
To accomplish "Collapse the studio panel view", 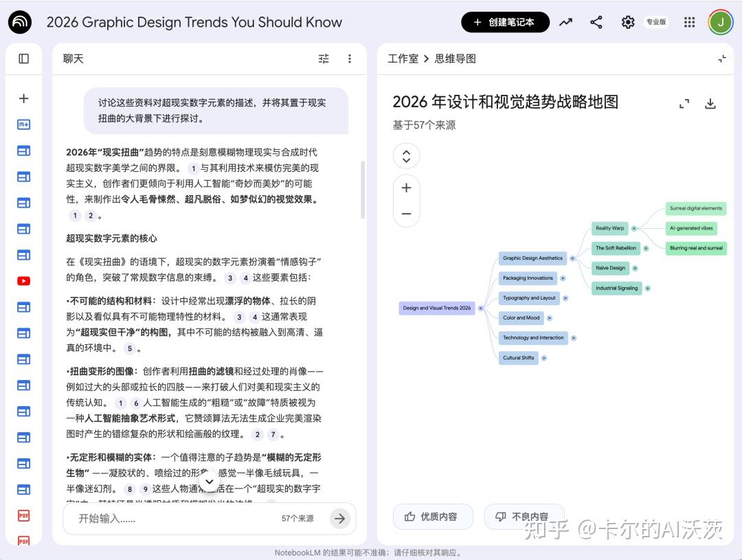I will 722,59.
